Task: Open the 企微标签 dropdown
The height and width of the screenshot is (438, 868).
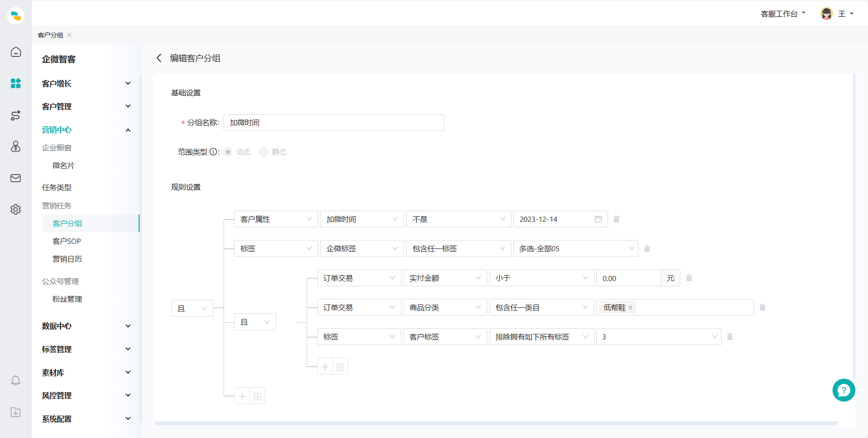Action: pyautogui.click(x=362, y=248)
